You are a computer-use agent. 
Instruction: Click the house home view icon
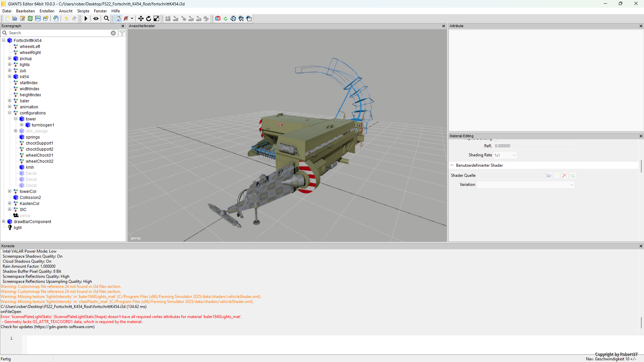(118, 18)
